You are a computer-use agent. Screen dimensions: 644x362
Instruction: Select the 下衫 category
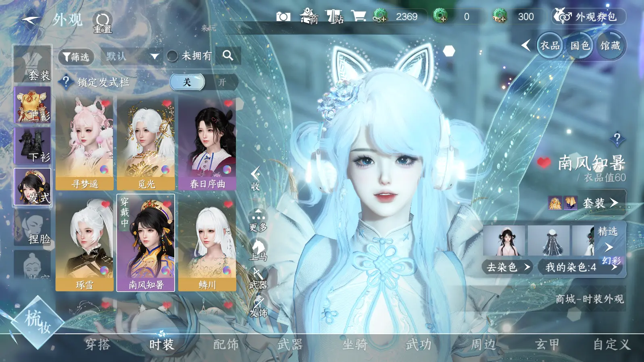point(32,146)
